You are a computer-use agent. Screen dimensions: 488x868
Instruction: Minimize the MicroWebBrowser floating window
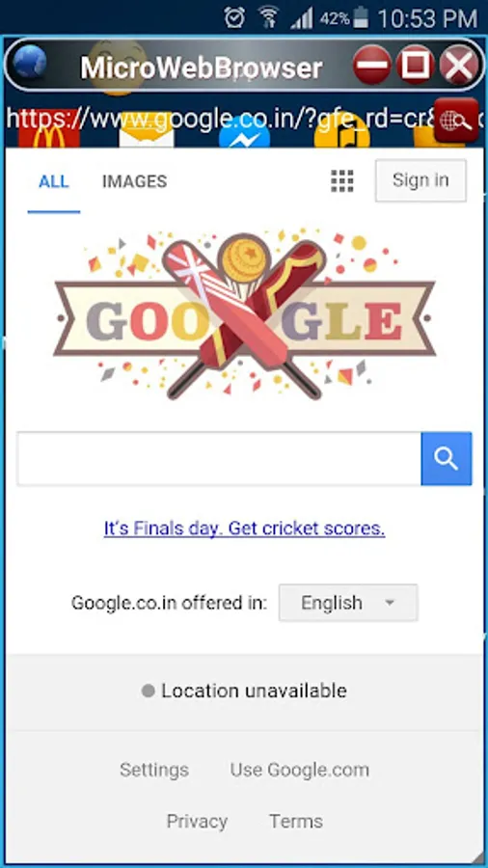click(x=372, y=65)
